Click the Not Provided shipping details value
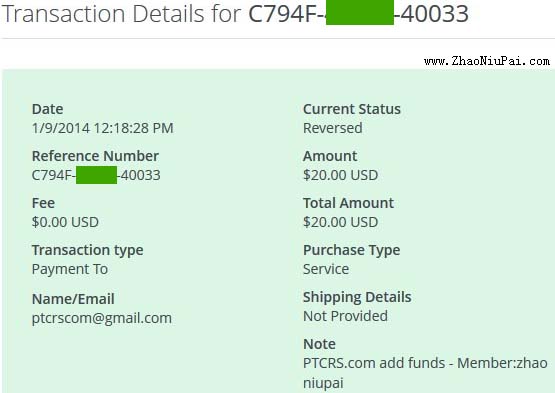Screen dimensions: 555x393 [x=345, y=316]
